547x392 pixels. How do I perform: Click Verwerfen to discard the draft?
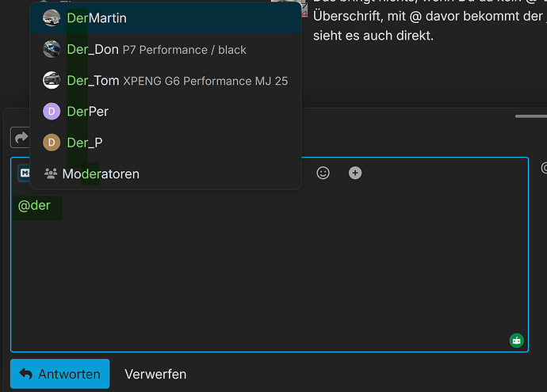tap(155, 374)
